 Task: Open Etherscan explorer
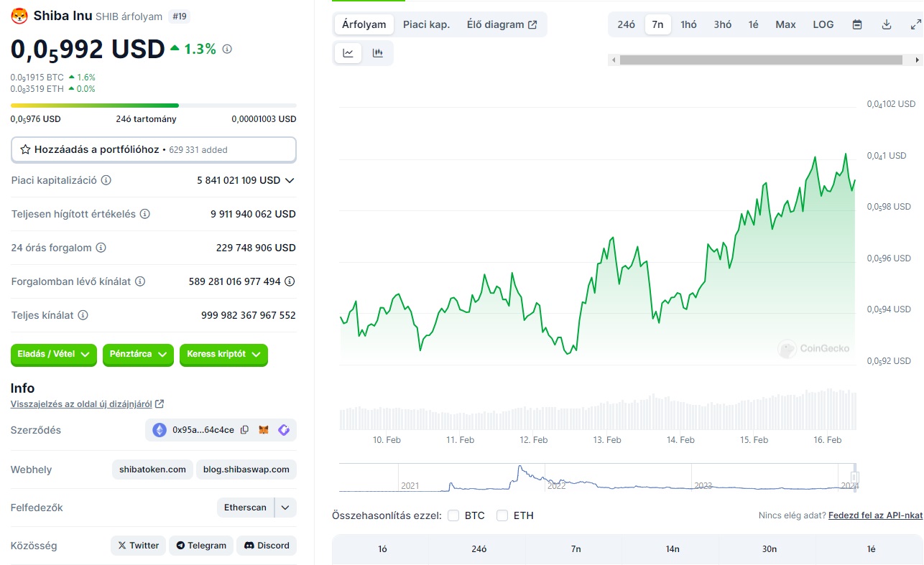tap(245, 508)
